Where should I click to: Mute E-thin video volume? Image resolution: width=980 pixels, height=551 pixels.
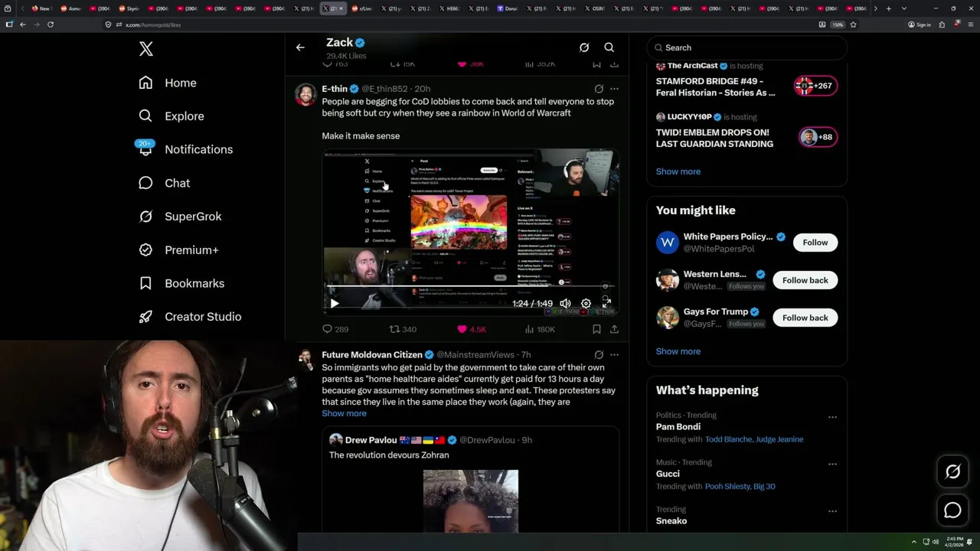pos(565,304)
